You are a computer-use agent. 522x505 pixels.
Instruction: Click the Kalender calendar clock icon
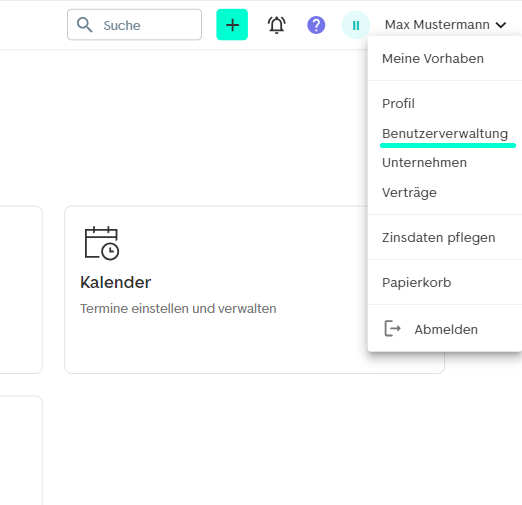click(102, 243)
